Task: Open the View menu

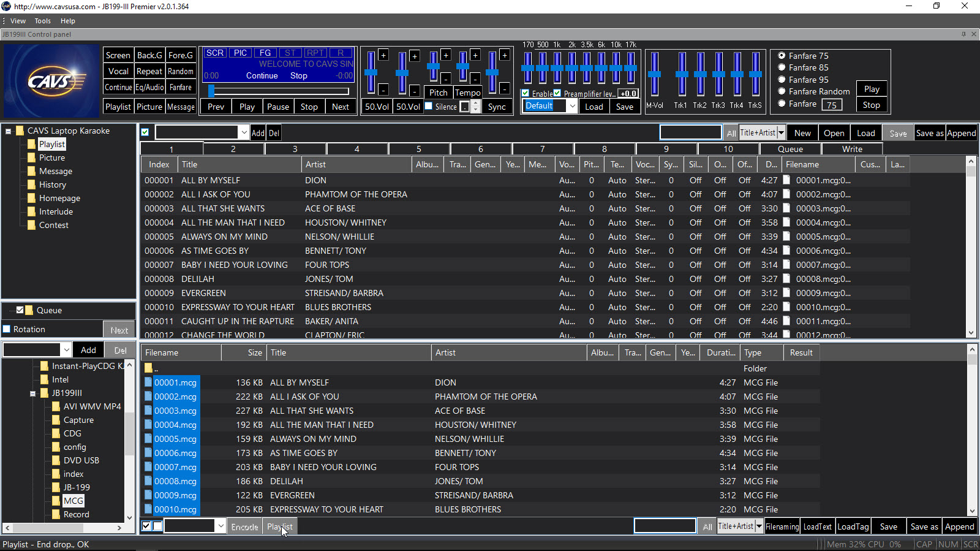Action: tap(18, 21)
